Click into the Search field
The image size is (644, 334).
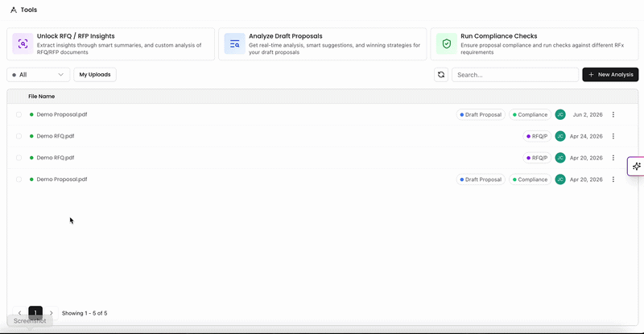click(515, 75)
